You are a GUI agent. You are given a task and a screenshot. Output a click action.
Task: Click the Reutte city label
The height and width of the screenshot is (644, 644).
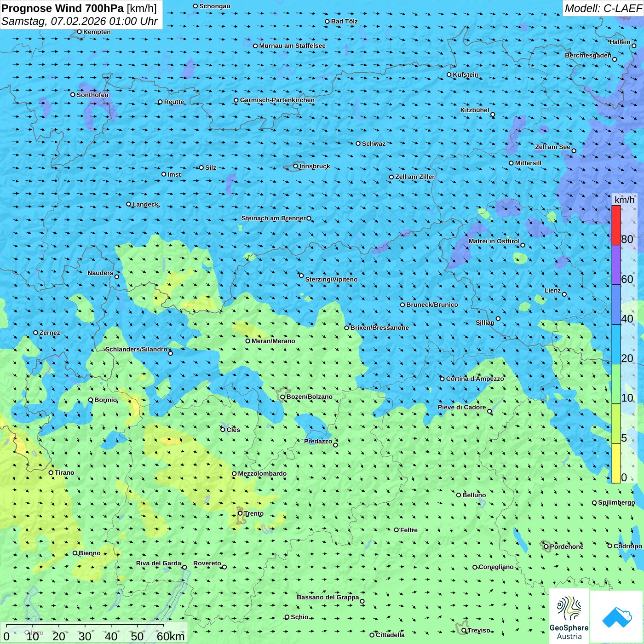[174, 102]
